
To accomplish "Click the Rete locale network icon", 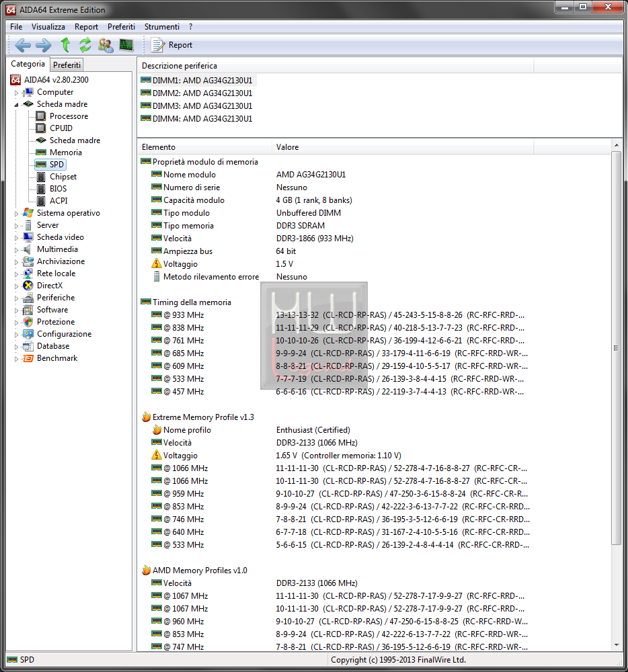I will tap(28, 274).
